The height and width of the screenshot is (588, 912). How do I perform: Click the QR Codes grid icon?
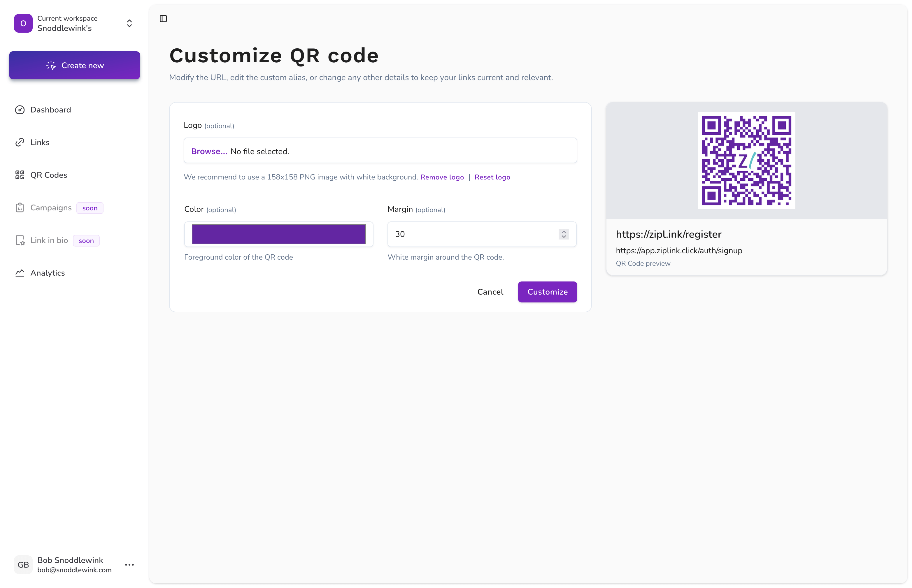click(20, 175)
